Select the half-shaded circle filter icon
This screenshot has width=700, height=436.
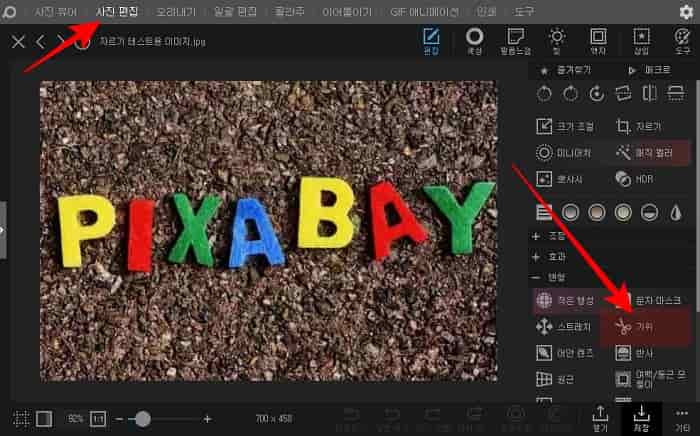(650, 212)
